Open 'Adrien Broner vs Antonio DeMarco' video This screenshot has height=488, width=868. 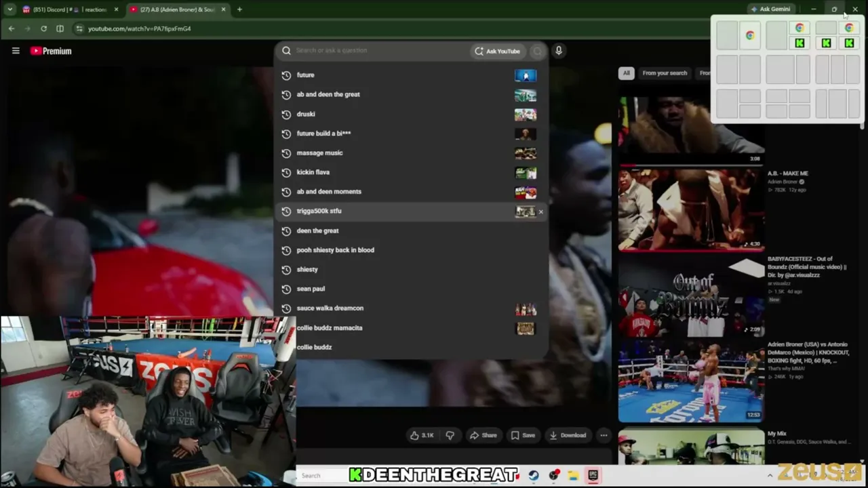[x=807, y=352]
